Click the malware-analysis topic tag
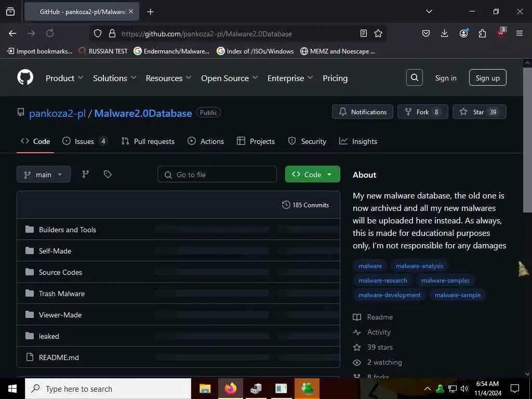Viewport: 532px width, 399px height. pyautogui.click(x=419, y=266)
